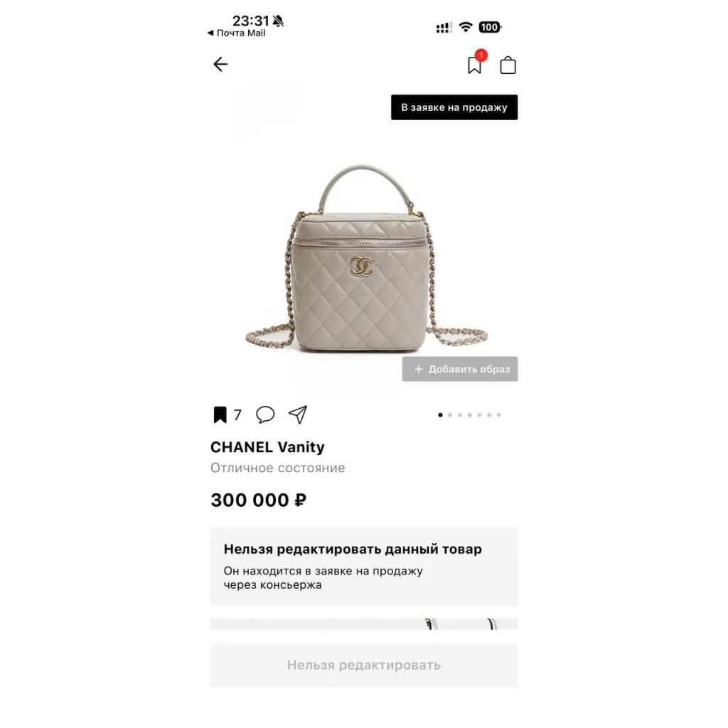The image size is (728, 728).
Task: Tap the disabled «Нельзя редактировать» button
Action: tap(363, 665)
